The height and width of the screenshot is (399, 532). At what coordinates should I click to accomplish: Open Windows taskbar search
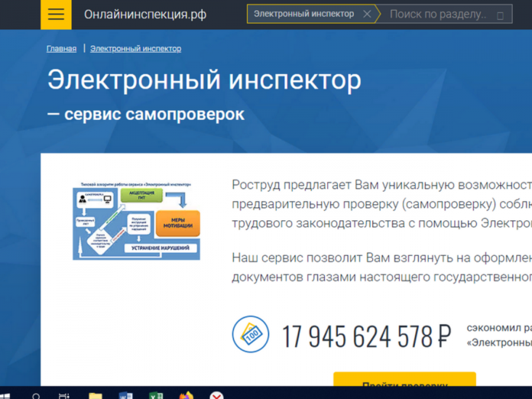click(x=36, y=394)
